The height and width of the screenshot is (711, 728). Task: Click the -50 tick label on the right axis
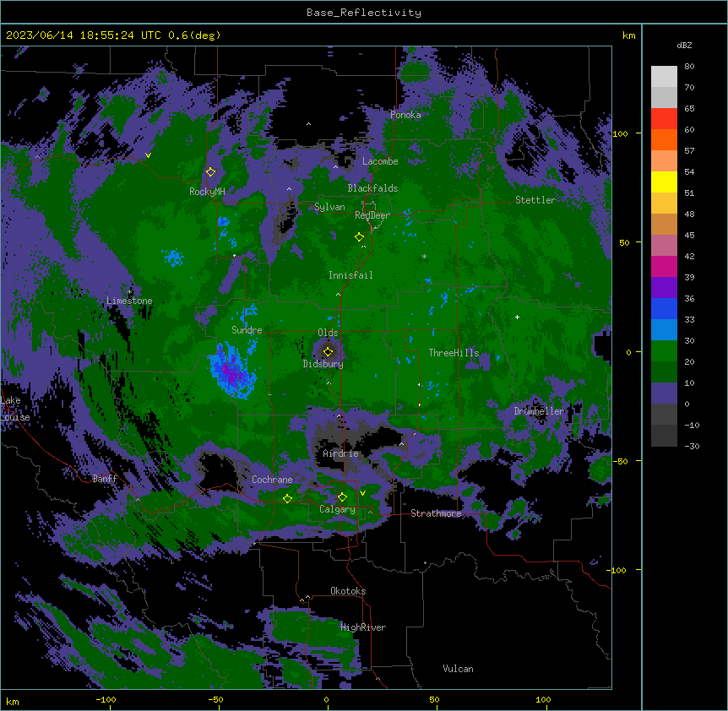pos(620,461)
